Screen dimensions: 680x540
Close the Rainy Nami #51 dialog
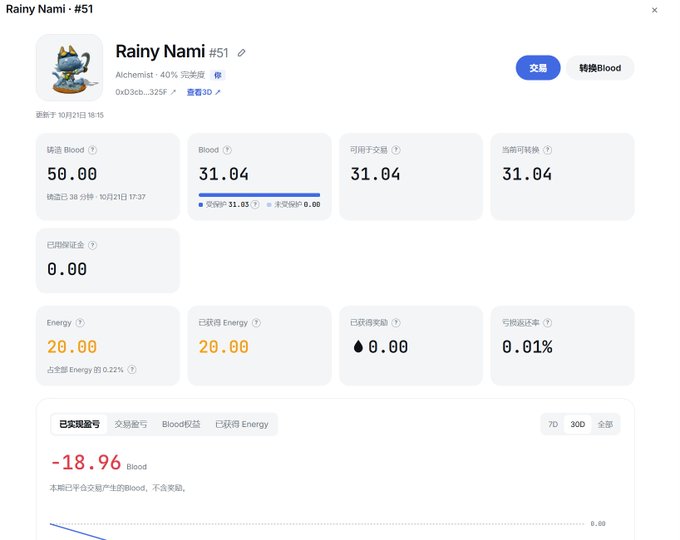click(654, 10)
